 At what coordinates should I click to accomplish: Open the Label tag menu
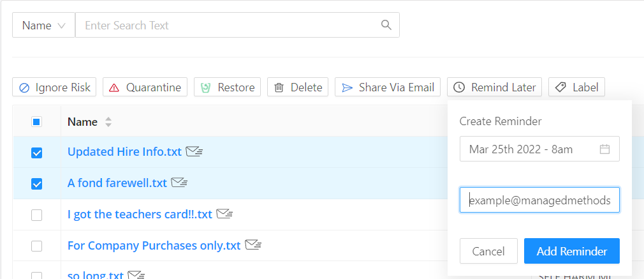point(576,87)
